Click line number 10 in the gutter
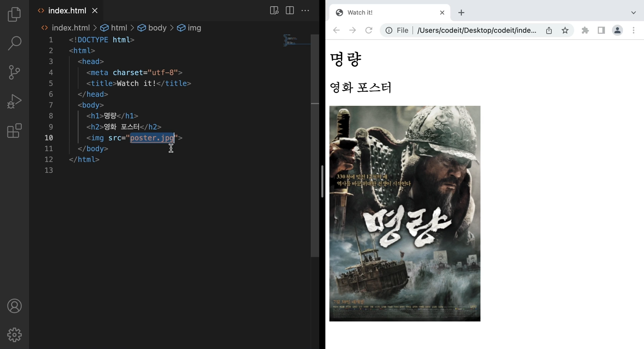The height and width of the screenshot is (349, 644). click(49, 138)
